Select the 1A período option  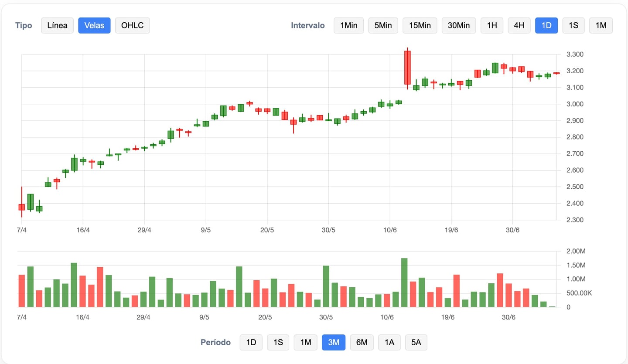(389, 343)
